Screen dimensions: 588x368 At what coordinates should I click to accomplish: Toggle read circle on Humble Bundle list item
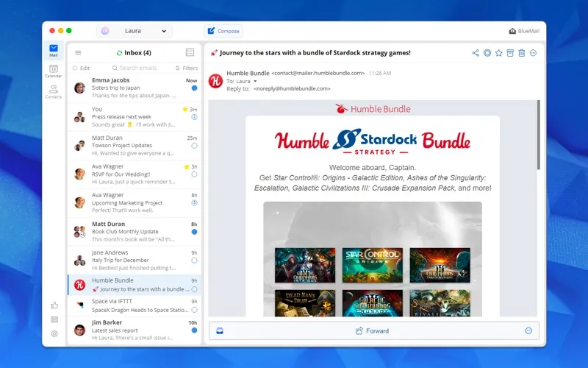[194, 289]
